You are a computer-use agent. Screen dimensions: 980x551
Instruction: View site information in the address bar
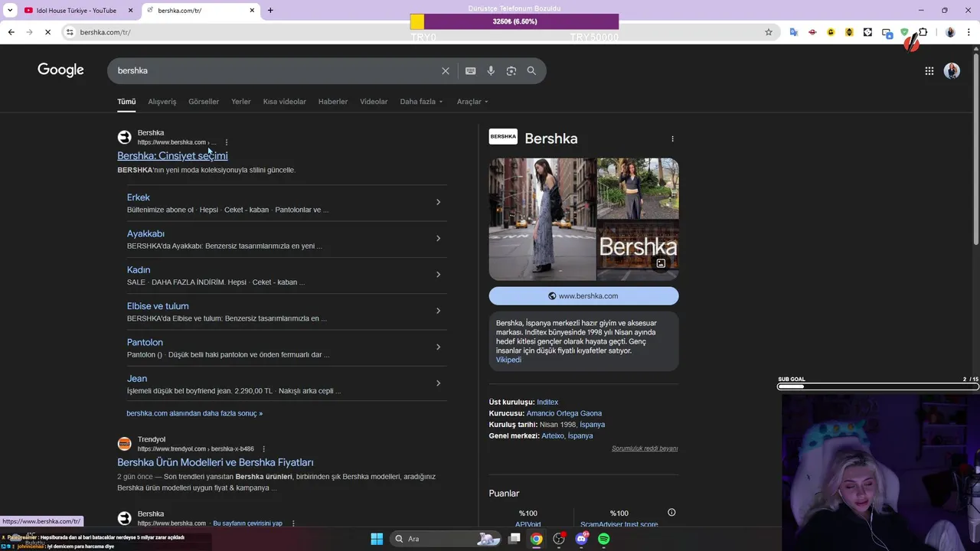point(70,32)
